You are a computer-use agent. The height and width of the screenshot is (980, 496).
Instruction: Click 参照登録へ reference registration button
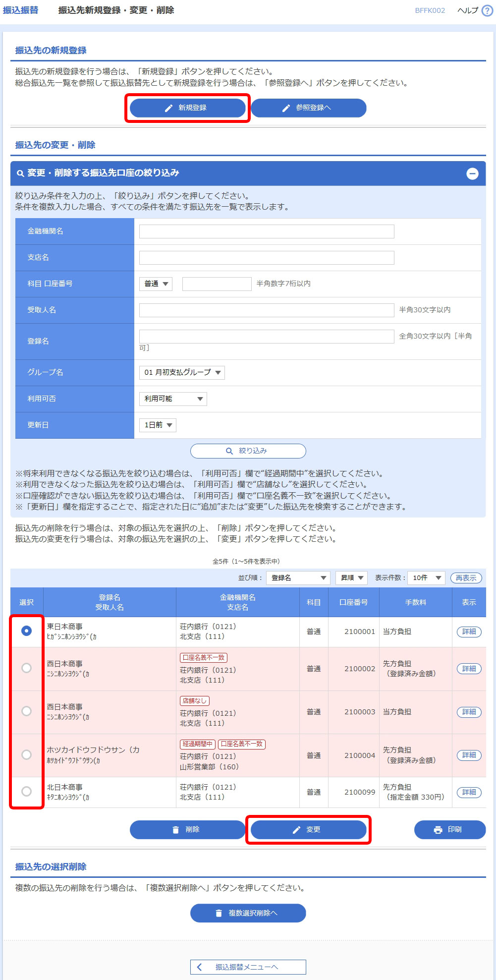point(309,108)
